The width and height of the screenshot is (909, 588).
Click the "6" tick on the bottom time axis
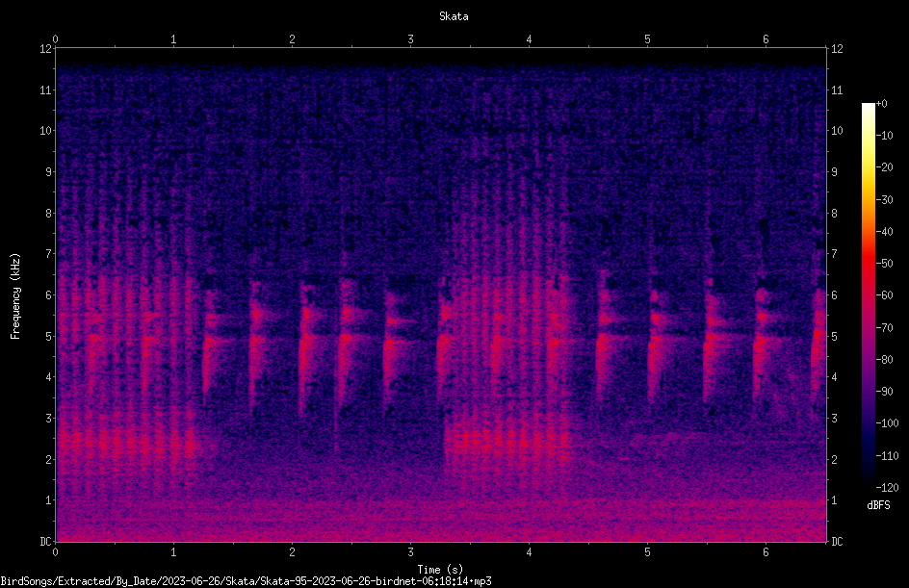[766, 552]
